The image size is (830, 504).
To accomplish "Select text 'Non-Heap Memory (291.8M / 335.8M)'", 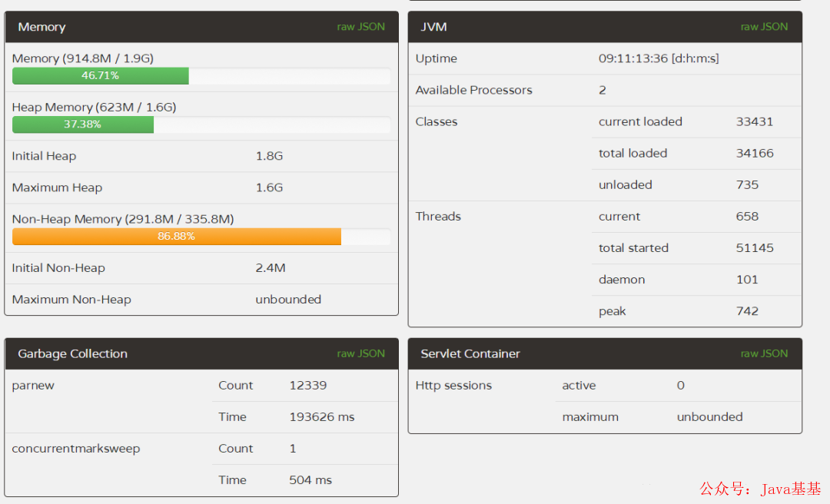I will [x=123, y=219].
